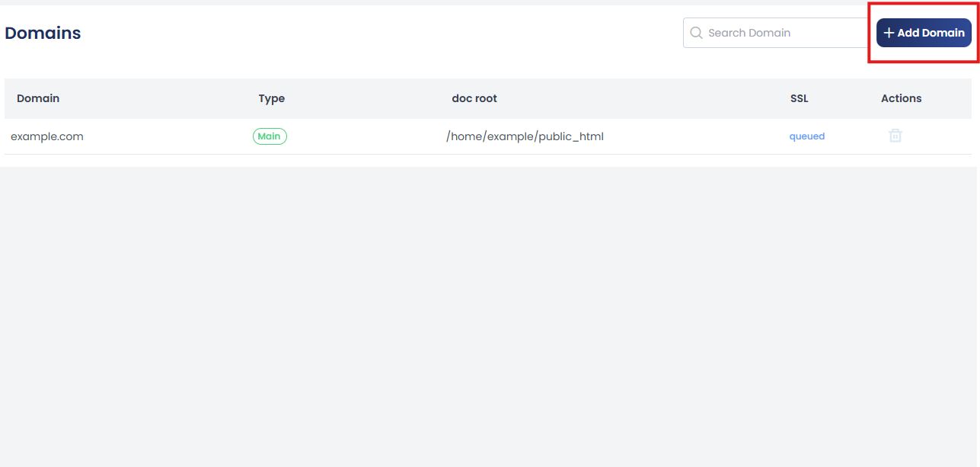
Task: Click the magnifier search icon
Action: coord(696,33)
